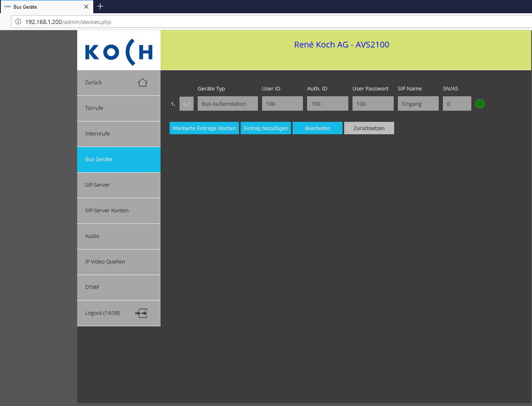
Task: Toggle the selection checkbox for entry 1
Action: click(187, 104)
